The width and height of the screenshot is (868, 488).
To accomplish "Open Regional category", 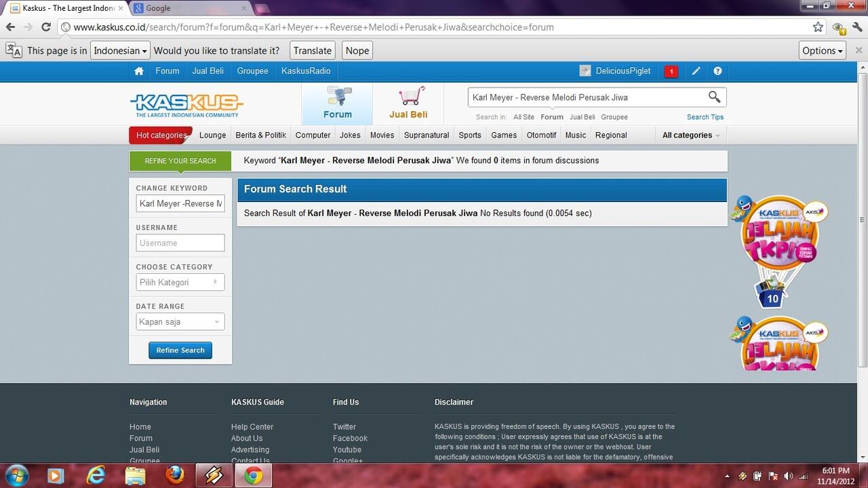I will 611,135.
